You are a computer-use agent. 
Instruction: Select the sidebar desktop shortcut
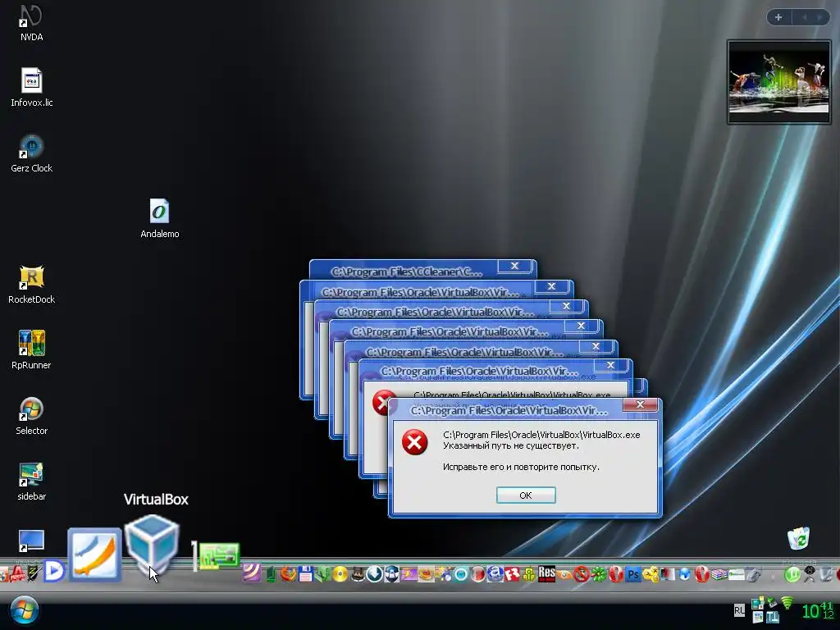coord(32,481)
